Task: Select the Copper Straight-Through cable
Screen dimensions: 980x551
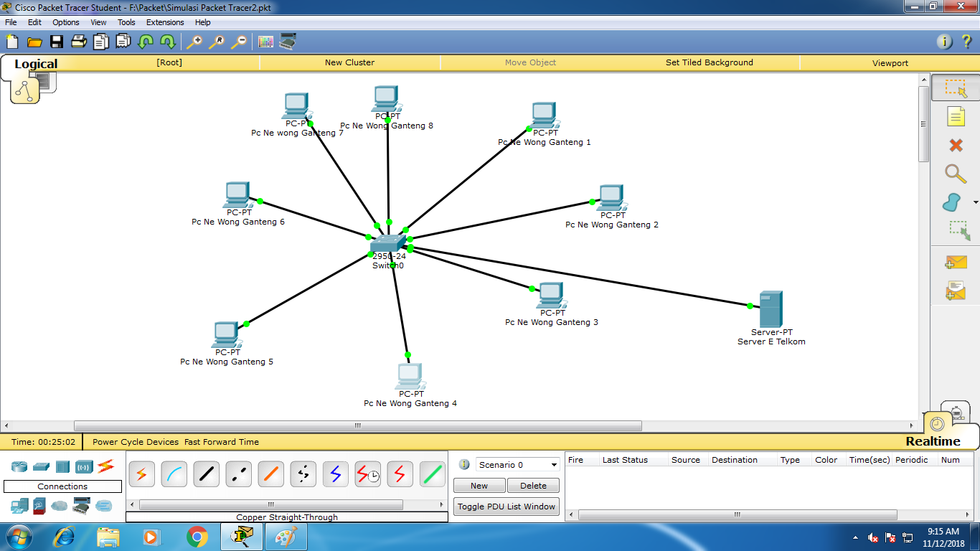Action: (206, 473)
